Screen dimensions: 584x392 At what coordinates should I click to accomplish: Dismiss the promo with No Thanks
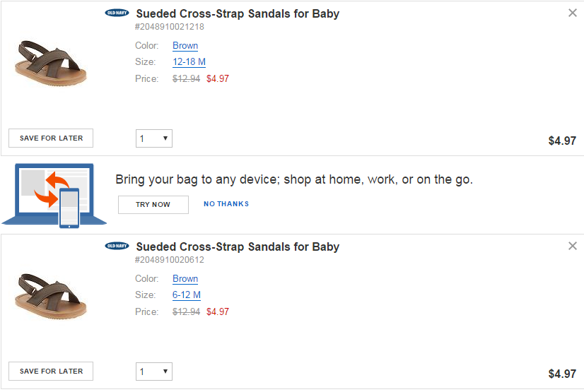(x=226, y=204)
